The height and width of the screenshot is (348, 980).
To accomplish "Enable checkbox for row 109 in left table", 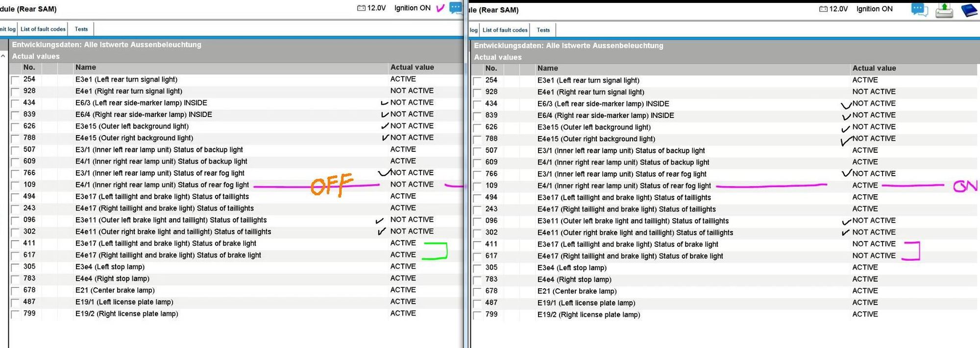I will click(x=15, y=186).
